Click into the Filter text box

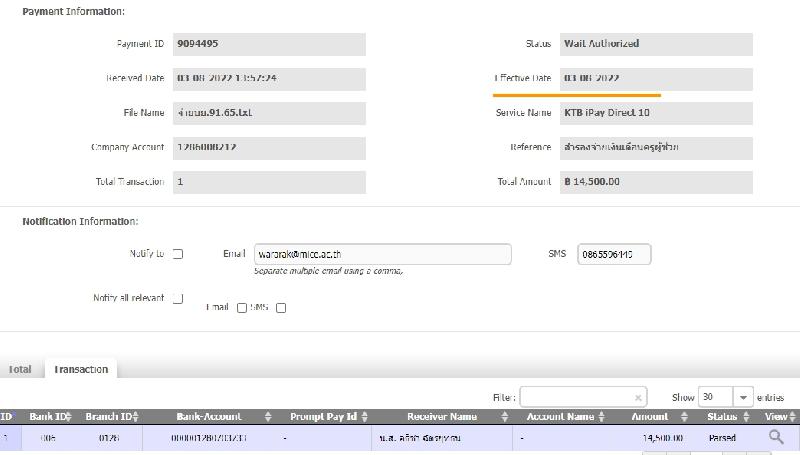pos(575,397)
